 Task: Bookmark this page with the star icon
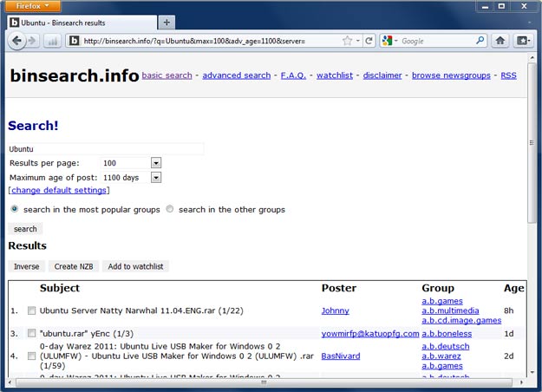tap(347, 41)
